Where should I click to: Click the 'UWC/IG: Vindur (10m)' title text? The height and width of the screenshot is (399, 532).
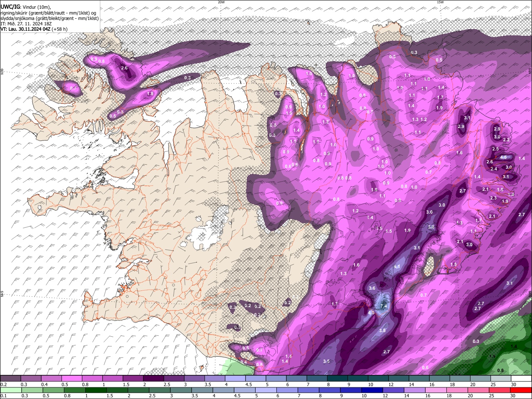click(26, 7)
